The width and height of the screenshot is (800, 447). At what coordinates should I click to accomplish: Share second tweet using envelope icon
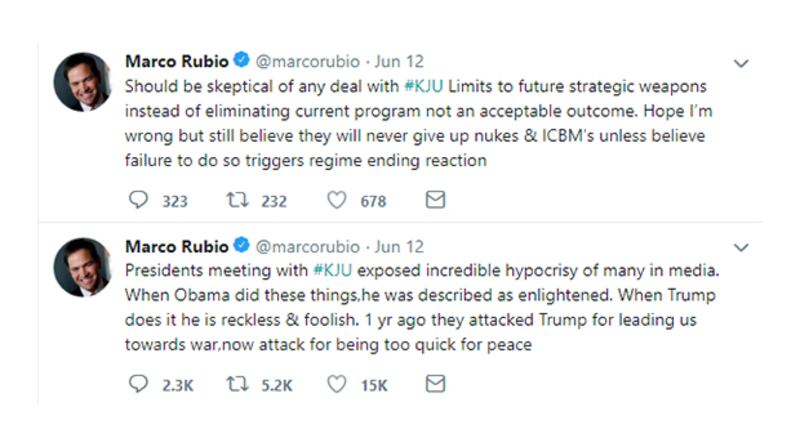(x=435, y=384)
